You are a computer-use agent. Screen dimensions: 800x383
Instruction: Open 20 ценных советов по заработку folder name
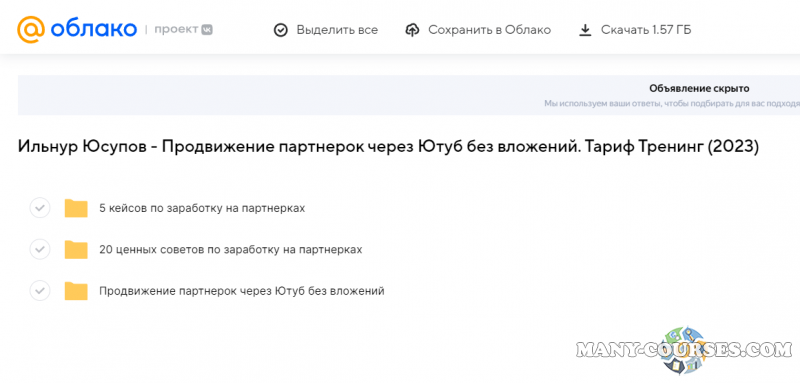tap(231, 249)
